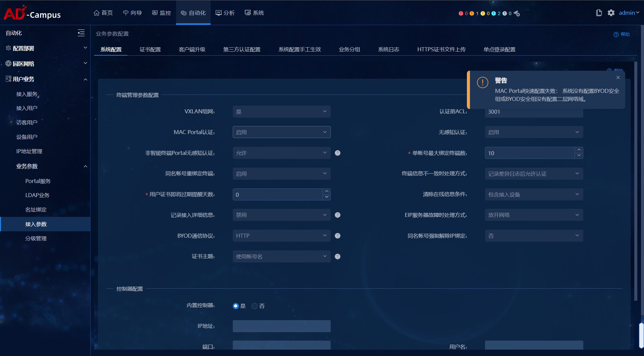Open the 分析 analysis menu
644x356 pixels.
pyautogui.click(x=225, y=13)
